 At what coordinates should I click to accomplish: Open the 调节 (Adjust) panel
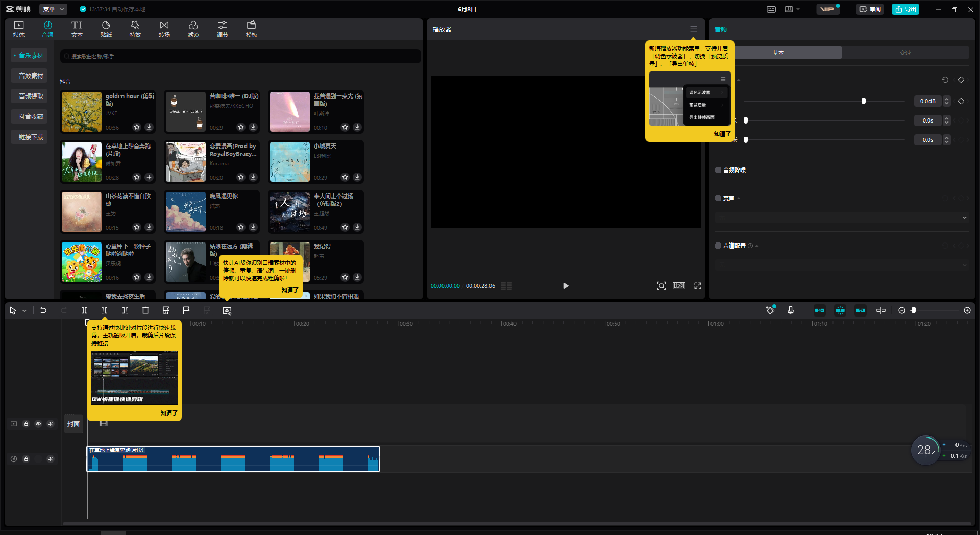click(x=223, y=29)
